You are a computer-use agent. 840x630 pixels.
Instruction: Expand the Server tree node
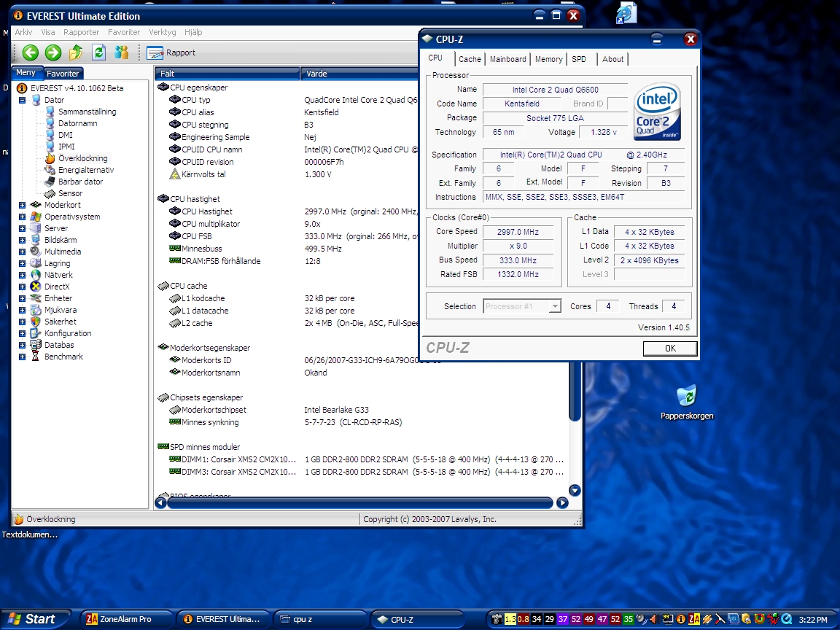(22, 229)
